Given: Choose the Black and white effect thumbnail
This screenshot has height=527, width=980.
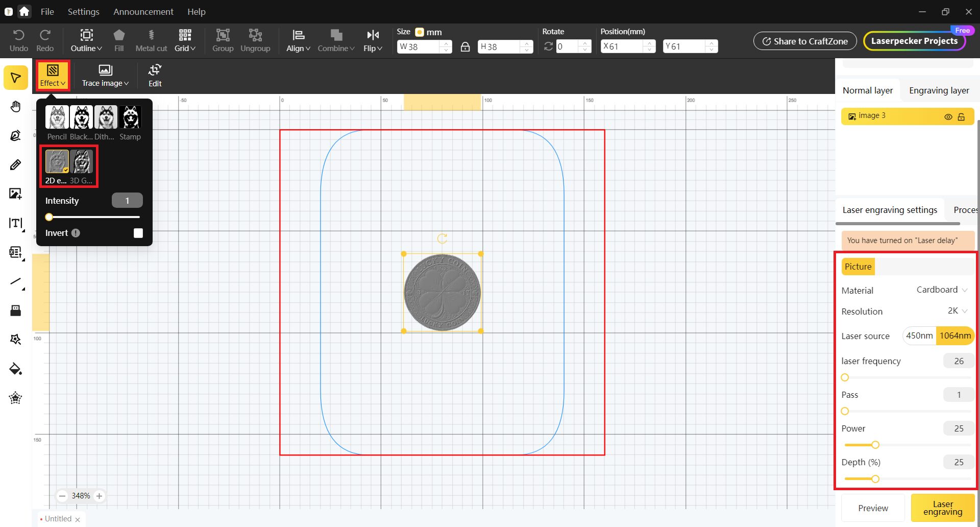Looking at the screenshot, I should (x=81, y=117).
